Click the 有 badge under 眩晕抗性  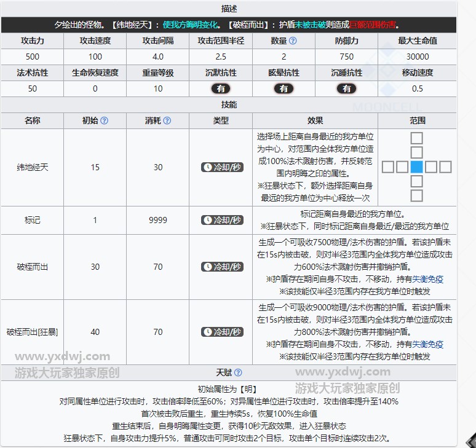pyautogui.click(x=284, y=88)
